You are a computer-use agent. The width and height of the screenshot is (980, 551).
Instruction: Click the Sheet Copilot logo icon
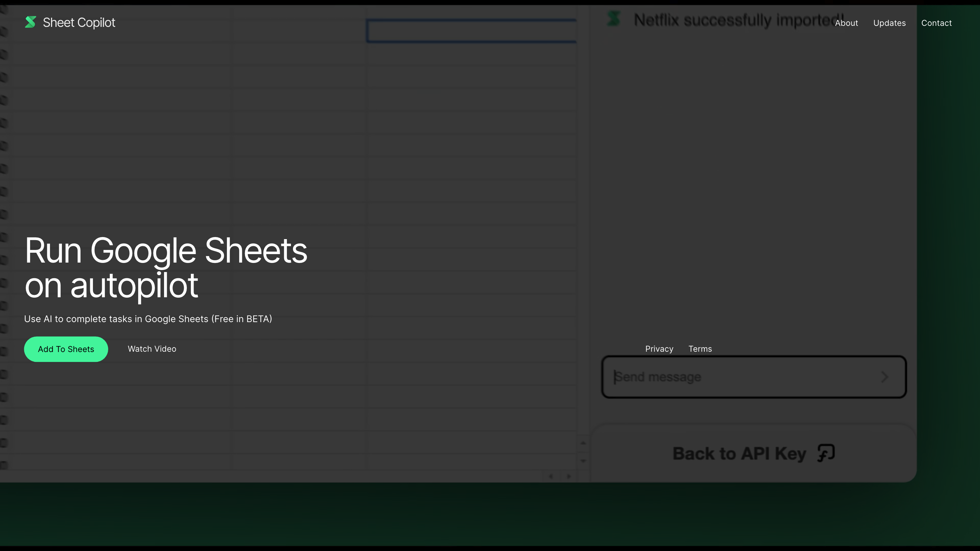coord(30,22)
